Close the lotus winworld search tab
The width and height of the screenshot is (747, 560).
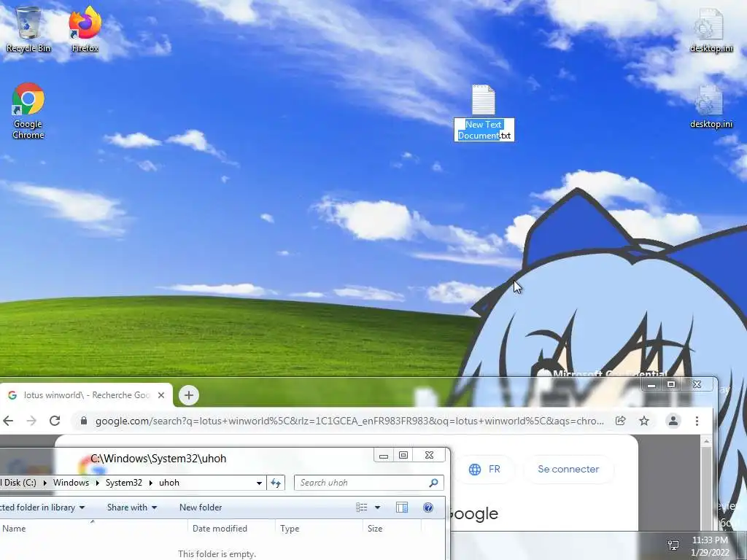coord(161,394)
